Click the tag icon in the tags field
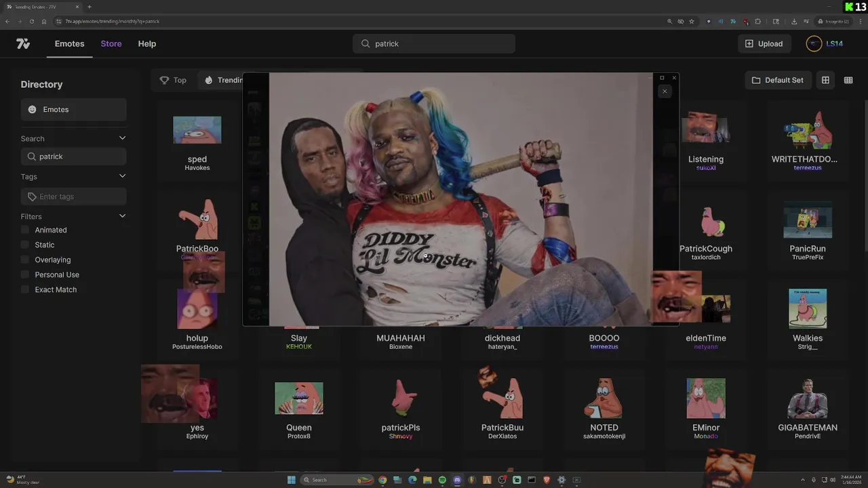The image size is (868, 488). [x=32, y=197]
